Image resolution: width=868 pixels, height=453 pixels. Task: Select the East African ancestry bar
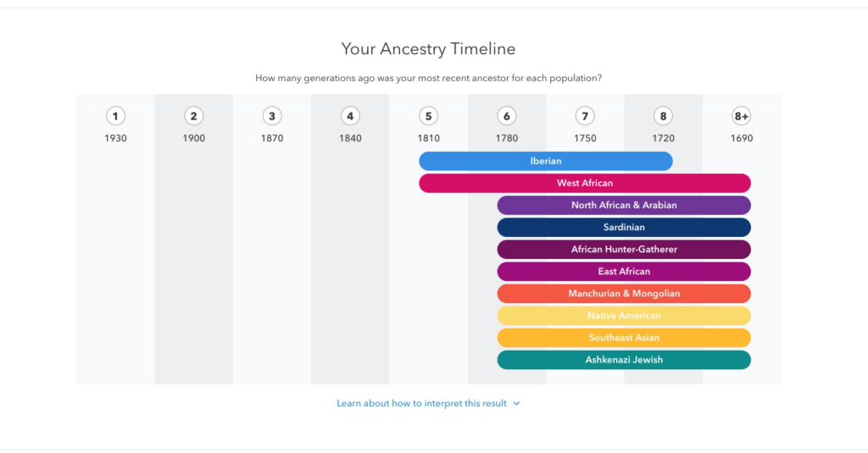624,271
